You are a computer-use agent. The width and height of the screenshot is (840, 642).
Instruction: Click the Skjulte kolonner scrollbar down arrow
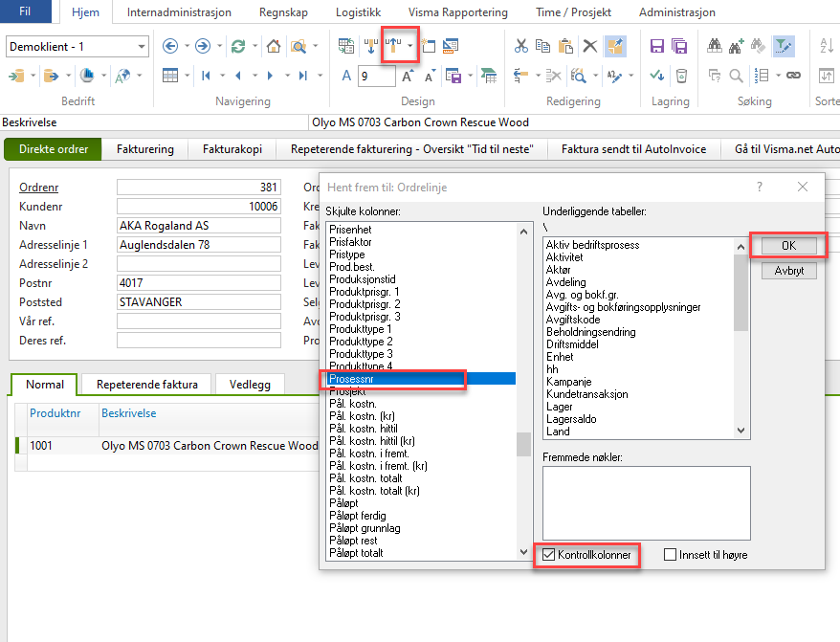pyautogui.click(x=524, y=552)
